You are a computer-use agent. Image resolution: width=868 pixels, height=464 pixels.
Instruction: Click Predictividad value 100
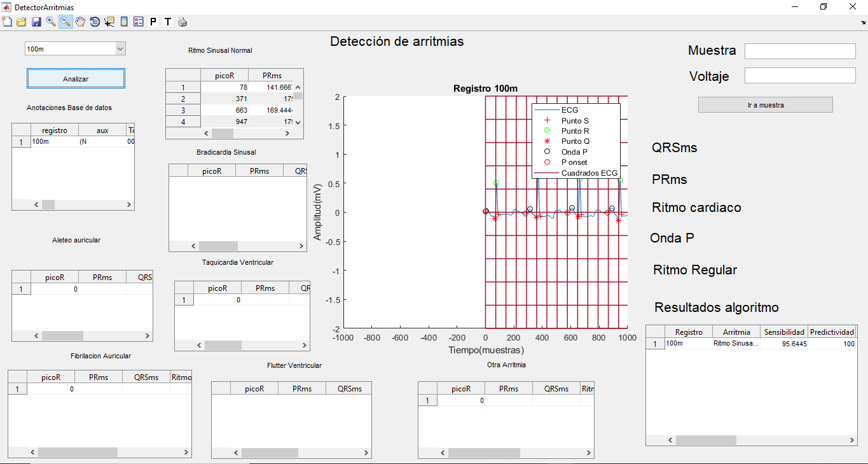[x=832, y=344]
